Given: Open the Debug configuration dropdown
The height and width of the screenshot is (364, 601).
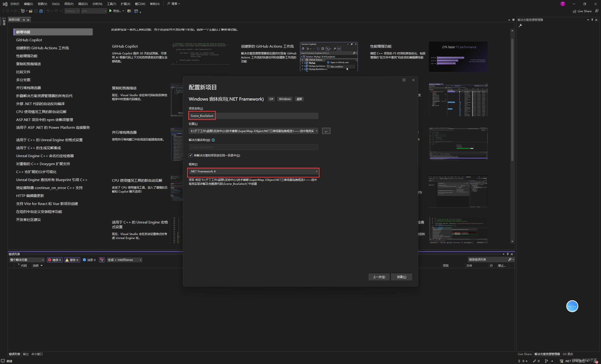Looking at the screenshot, I should pos(72,11).
